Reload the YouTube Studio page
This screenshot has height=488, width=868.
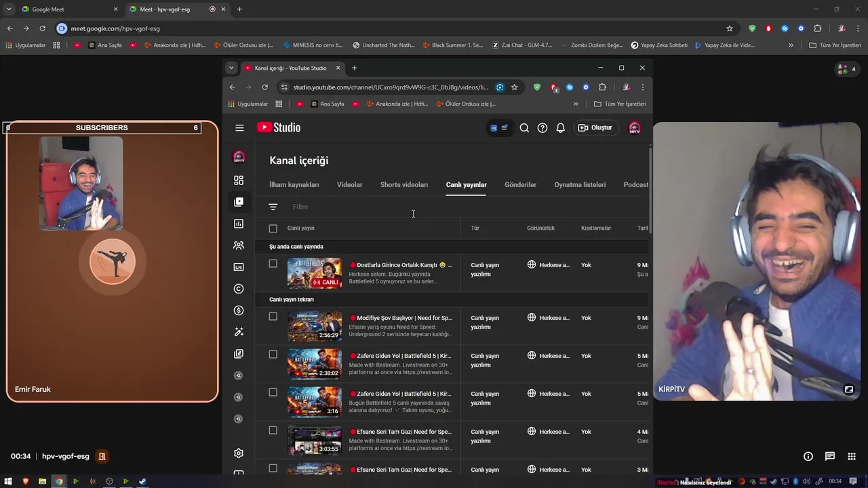[x=265, y=87]
